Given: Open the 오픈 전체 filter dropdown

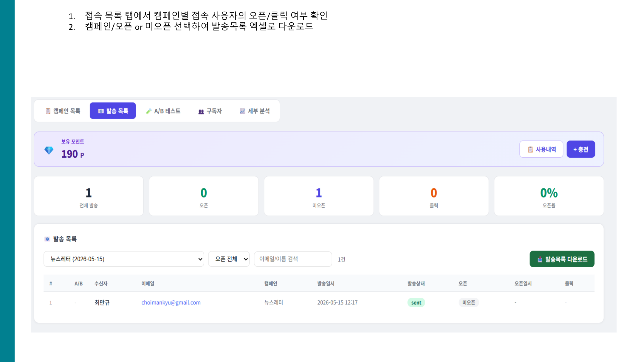Looking at the screenshot, I should [x=229, y=259].
